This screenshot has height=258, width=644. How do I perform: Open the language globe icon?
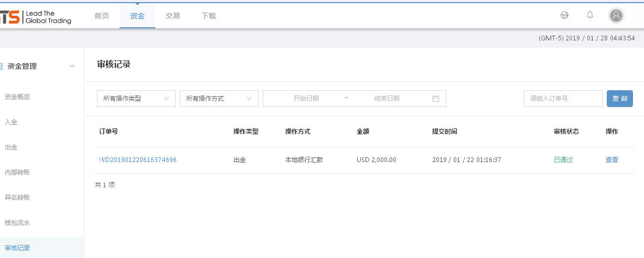[x=564, y=15]
